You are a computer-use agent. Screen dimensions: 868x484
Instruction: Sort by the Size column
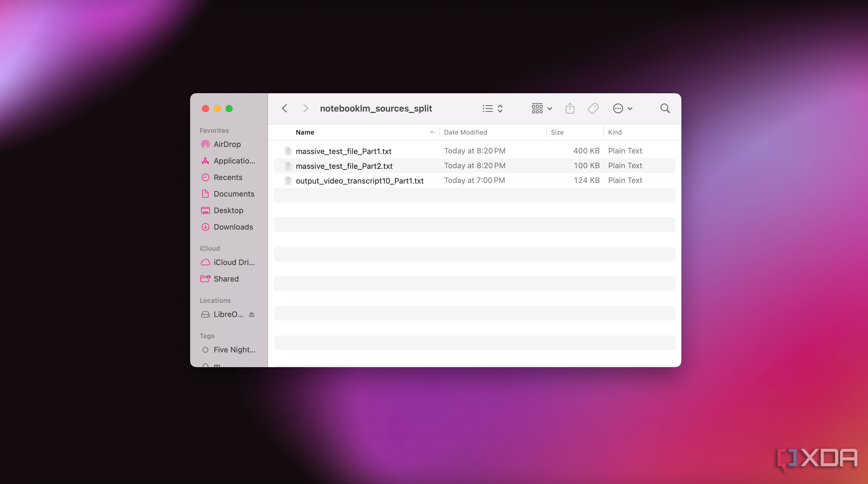[557, 133]
